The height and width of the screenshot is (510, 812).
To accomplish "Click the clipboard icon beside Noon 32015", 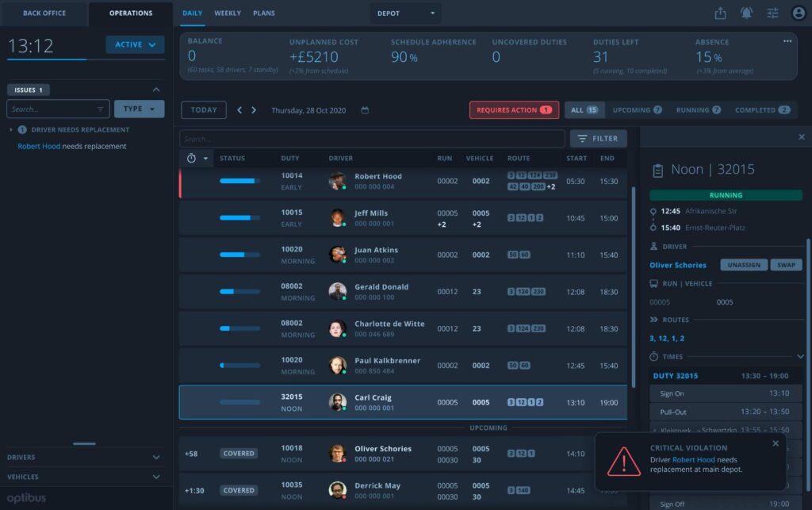I will click(x=657, y=171).
